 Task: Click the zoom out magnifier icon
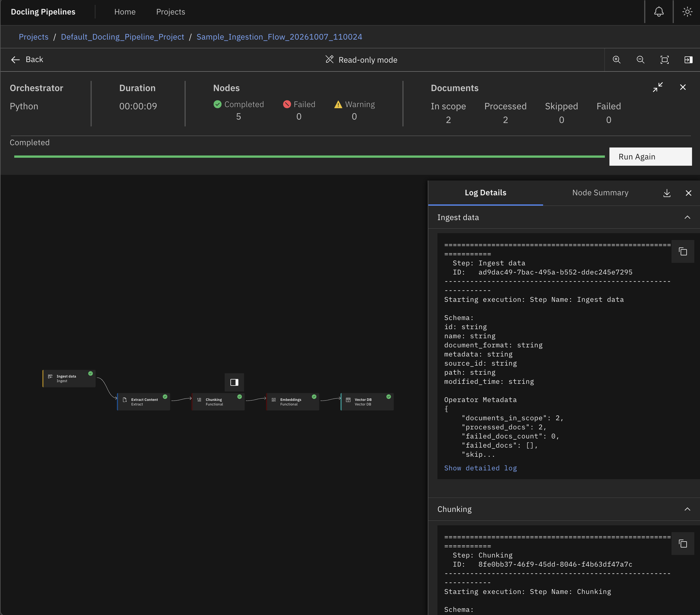point(640,60)
